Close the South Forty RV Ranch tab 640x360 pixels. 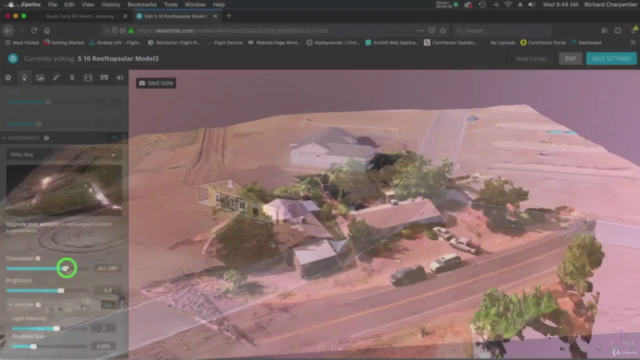(125, 16)
